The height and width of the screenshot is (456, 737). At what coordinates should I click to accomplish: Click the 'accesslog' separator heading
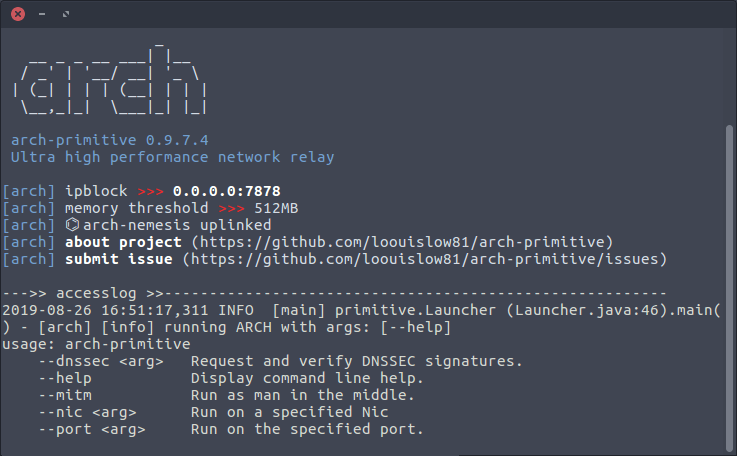96,293
